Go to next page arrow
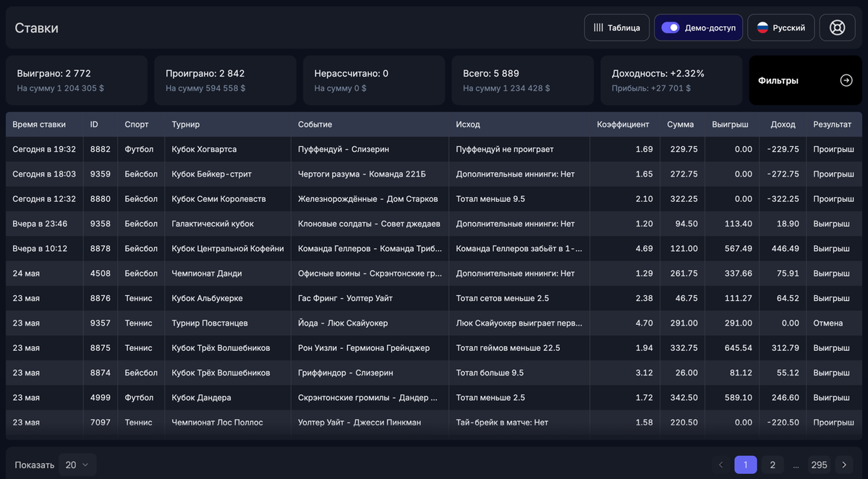 [x=843, y=465]
